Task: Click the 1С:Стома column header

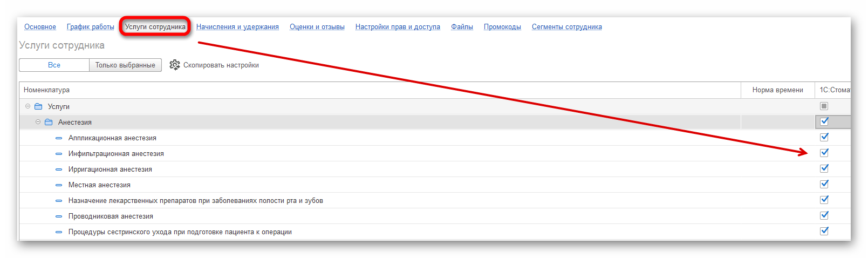Action: click(833, 90)
